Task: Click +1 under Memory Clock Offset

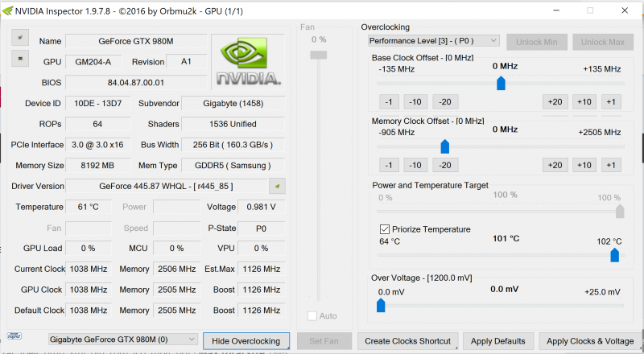Action: click(611, 165)
